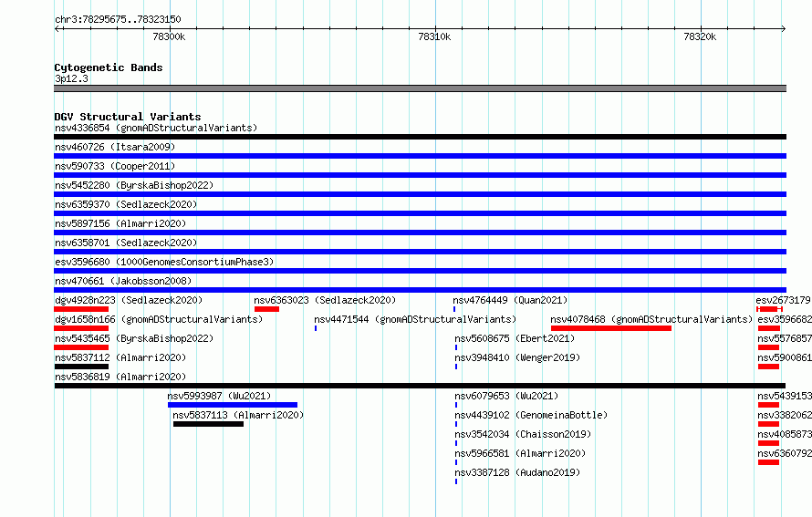
Task: Select the nsv4439102 (GenomeinaBottle) label
Action: [531, 415]
